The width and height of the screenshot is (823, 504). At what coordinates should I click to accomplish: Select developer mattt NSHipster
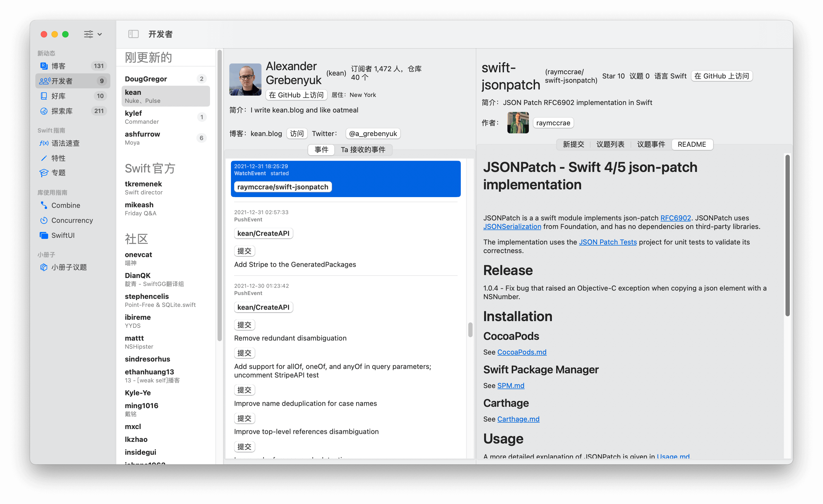click(x=166, y=342)
